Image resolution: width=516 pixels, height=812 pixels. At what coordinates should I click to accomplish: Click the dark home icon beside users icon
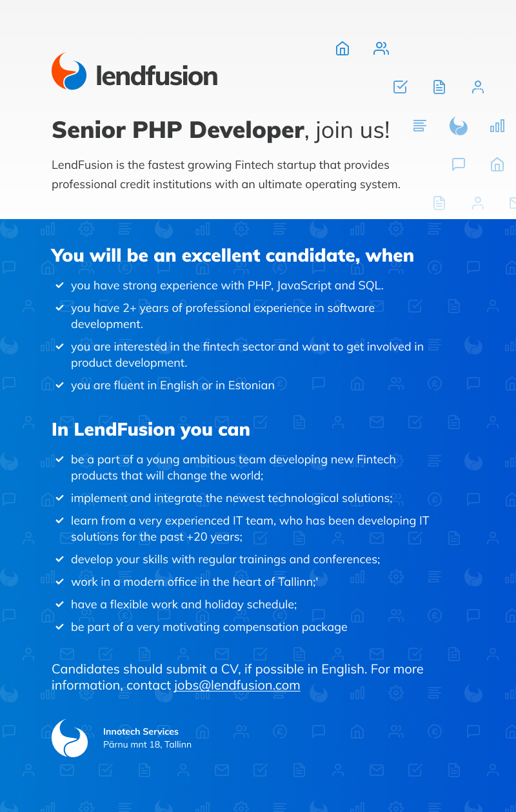coord(342,48)
